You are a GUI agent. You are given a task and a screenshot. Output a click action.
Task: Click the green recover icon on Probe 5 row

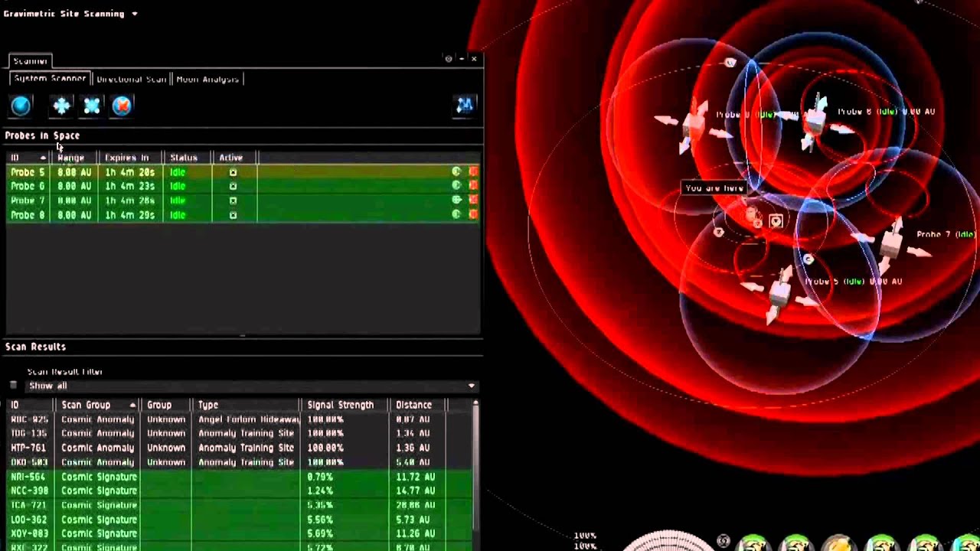[x=456, y=172]
